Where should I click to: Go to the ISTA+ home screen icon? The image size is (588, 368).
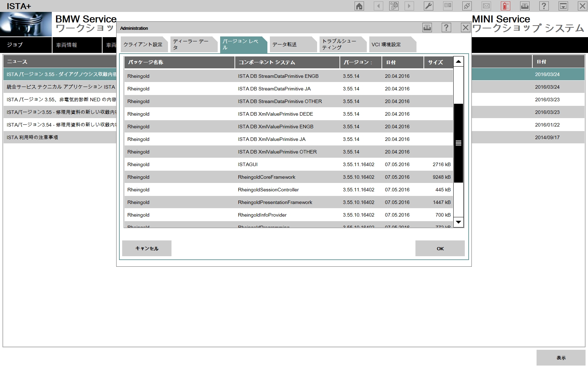point(359,6)
